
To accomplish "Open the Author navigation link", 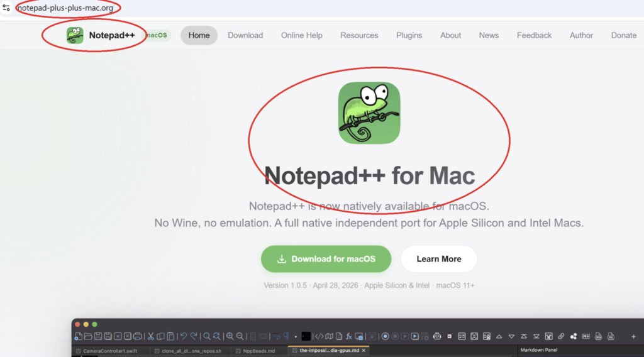I will tap(581, 35).
